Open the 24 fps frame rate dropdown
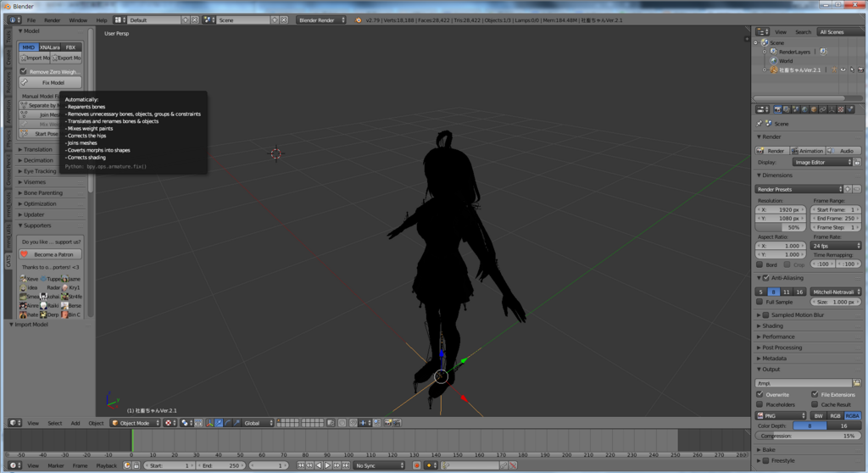 tap(836, 246)
